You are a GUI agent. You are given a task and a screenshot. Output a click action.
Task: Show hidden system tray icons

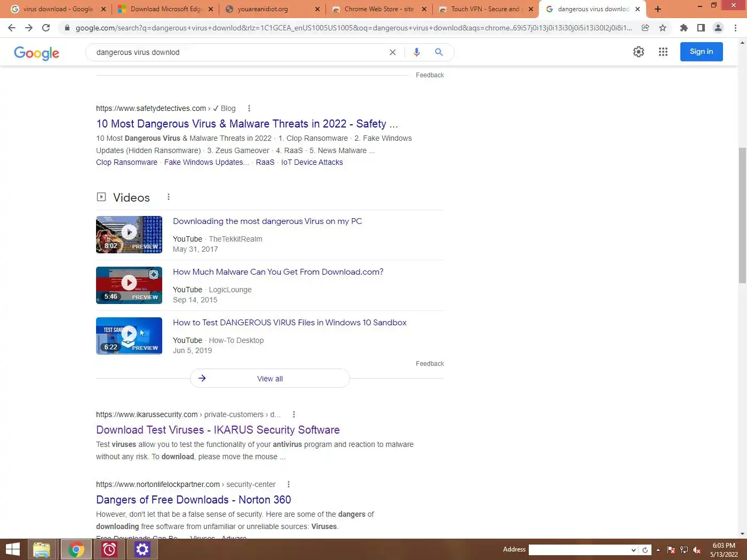coord(658,550)
